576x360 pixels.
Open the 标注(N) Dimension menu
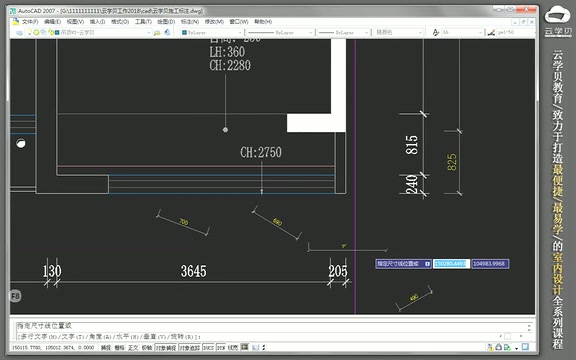coord(190,22)
